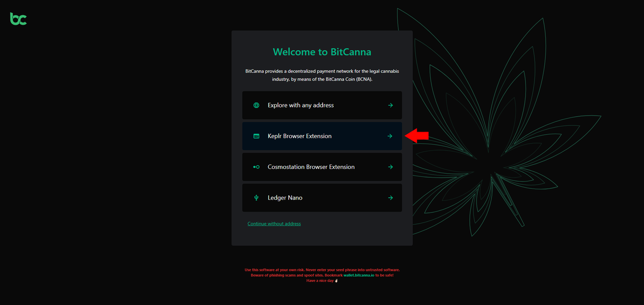Choose Explore with any address option
Image resolution: width=644 pixels, height=305 pixels.
click(322, 106)
